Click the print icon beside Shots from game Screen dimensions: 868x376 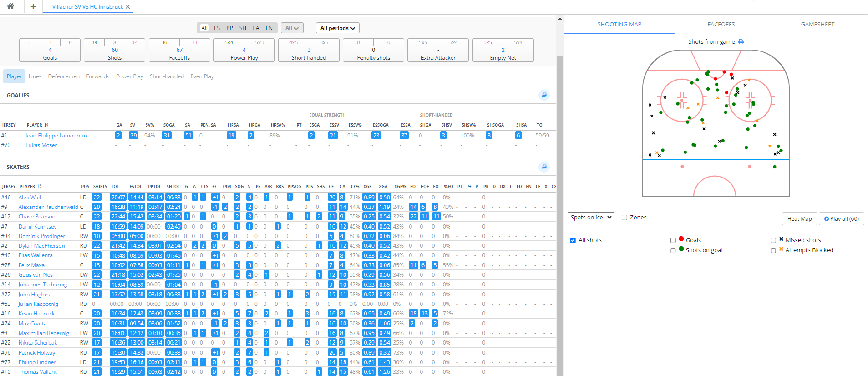tap(741, 42)
